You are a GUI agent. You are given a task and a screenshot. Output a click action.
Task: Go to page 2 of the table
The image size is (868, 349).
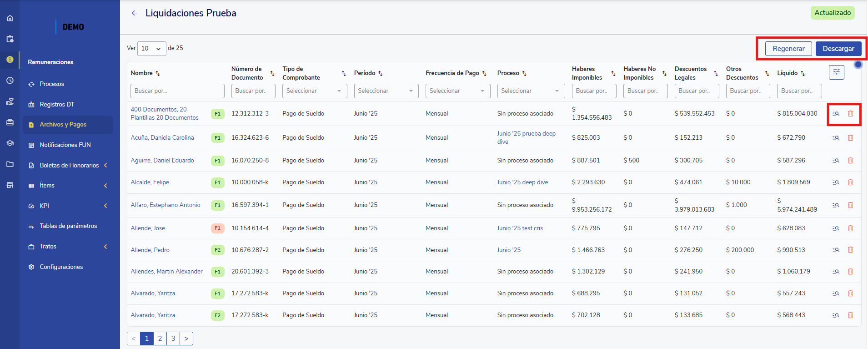[x=160, y=339]
